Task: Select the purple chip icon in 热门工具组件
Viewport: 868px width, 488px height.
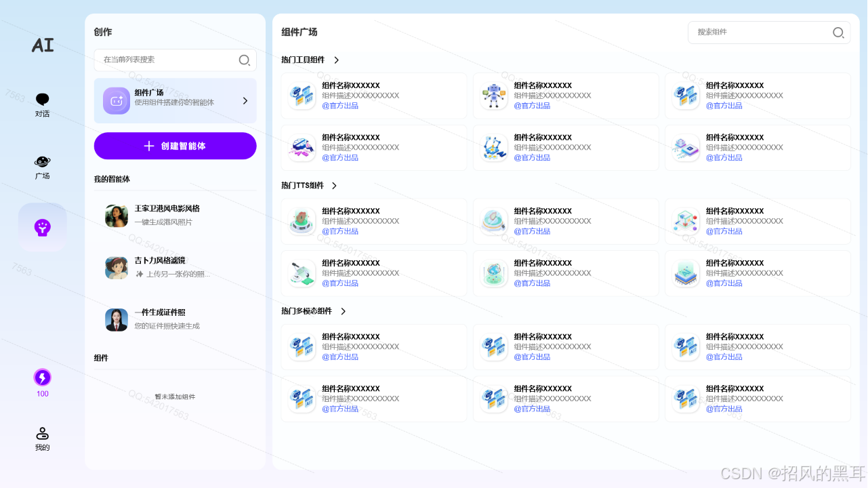Action: 686,148
